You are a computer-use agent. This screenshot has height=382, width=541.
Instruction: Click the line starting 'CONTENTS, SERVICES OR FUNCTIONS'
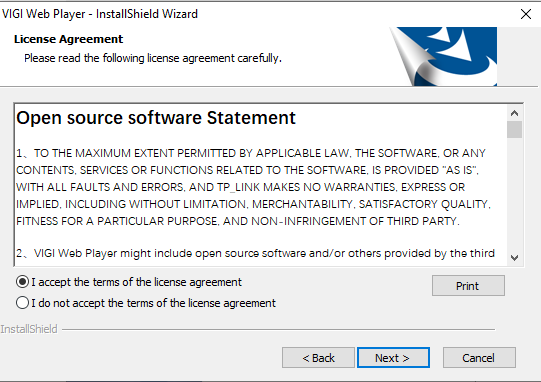tap(247, 170)
